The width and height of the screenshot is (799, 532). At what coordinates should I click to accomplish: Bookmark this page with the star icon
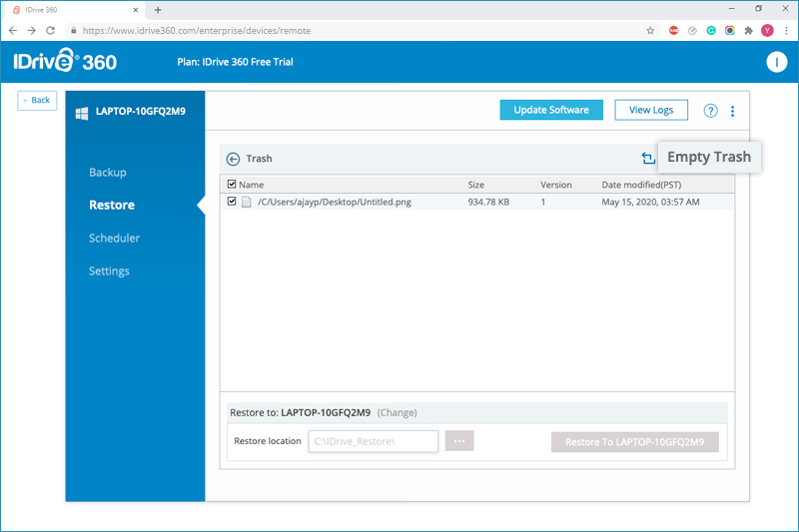coord(650,31)
